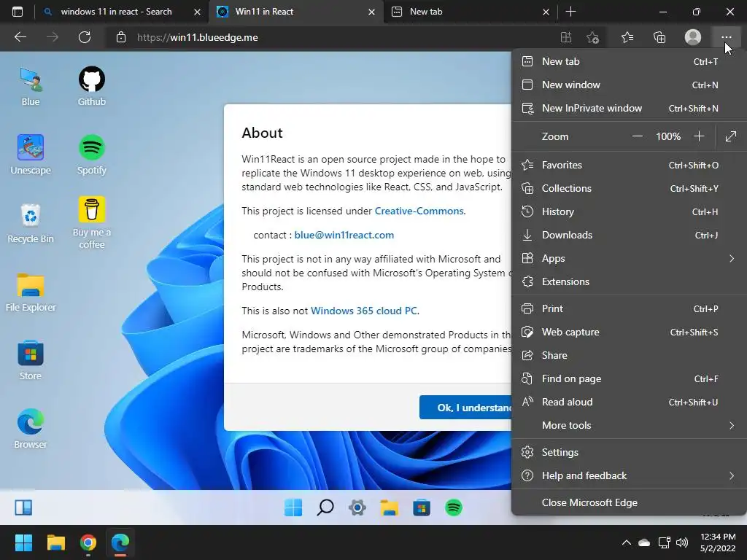Open the widgets panel icon in web taskbar
The image size is (747, 560).
[23, 507]
